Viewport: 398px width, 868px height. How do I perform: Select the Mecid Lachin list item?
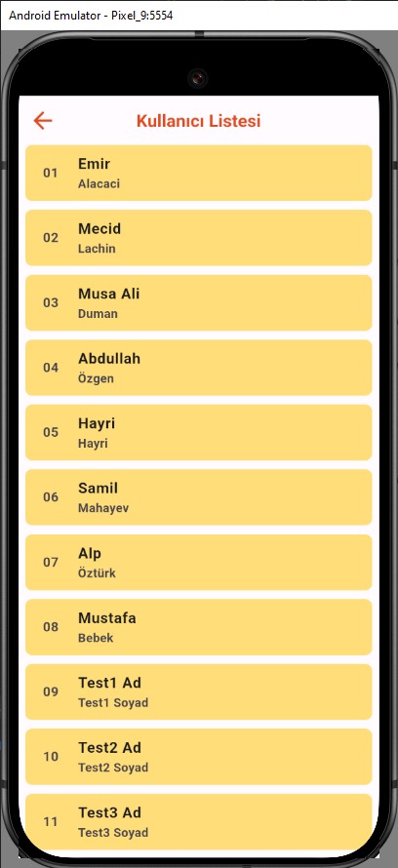[x=199, y=238]
